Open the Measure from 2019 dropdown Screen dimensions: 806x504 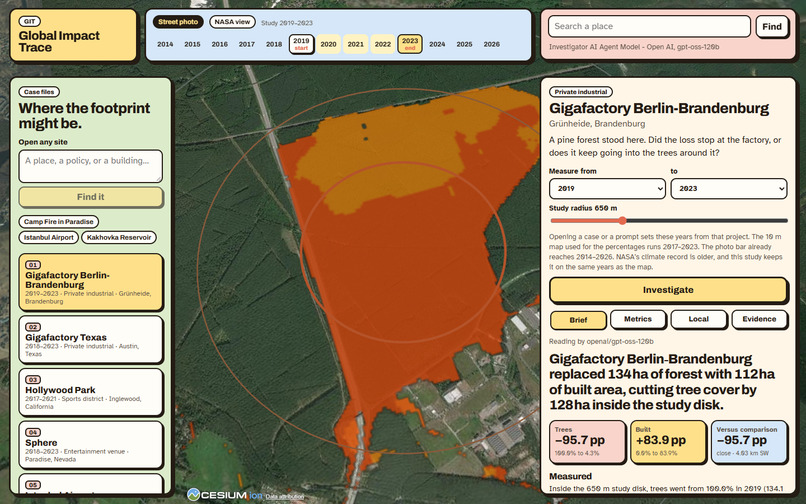point(607,189)
